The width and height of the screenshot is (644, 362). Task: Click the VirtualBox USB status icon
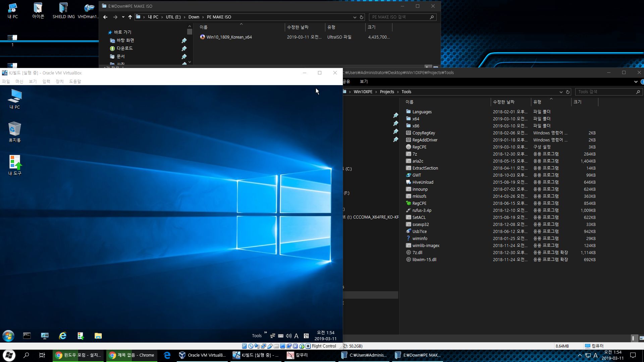(270, 346)
